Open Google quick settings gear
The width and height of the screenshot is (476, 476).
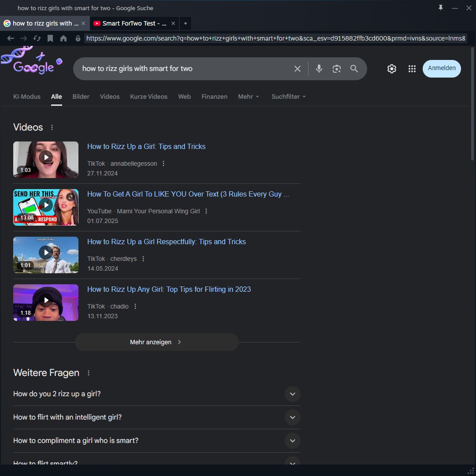(392, 69)
